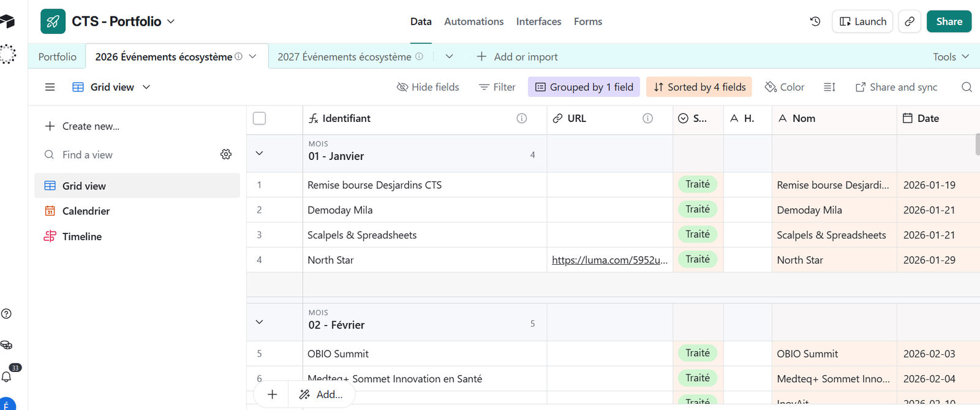This screenshot has width=980, height=410.
Task: Click Create new... in sidebar
Action: (83, 126)
